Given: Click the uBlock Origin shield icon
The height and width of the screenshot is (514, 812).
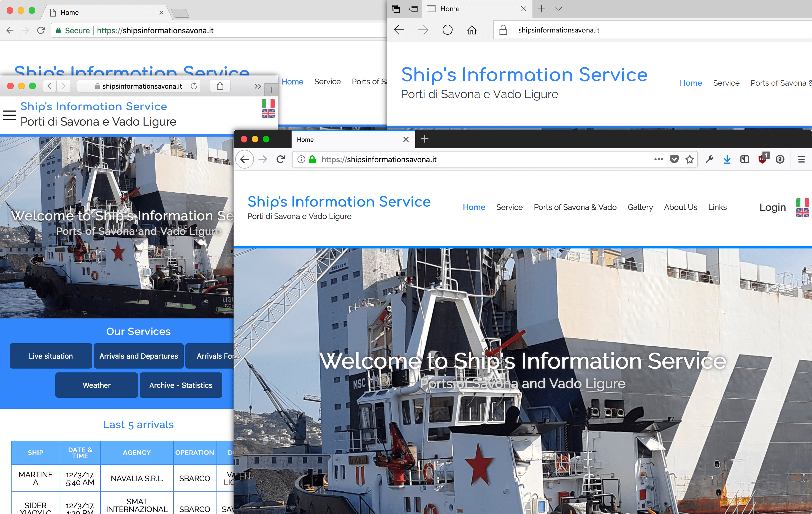Looking at the screenshot, I should point(762,159).
